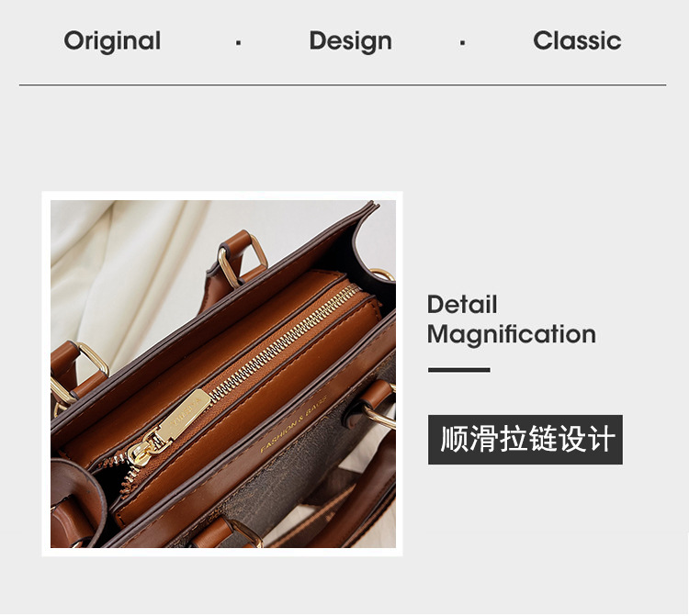Click the left-side gold buckle on handle

[x=79, y=371]
